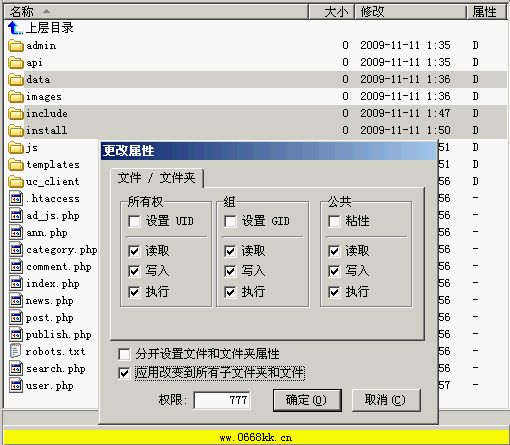Click the D attribute in the data row

point(476,79)
